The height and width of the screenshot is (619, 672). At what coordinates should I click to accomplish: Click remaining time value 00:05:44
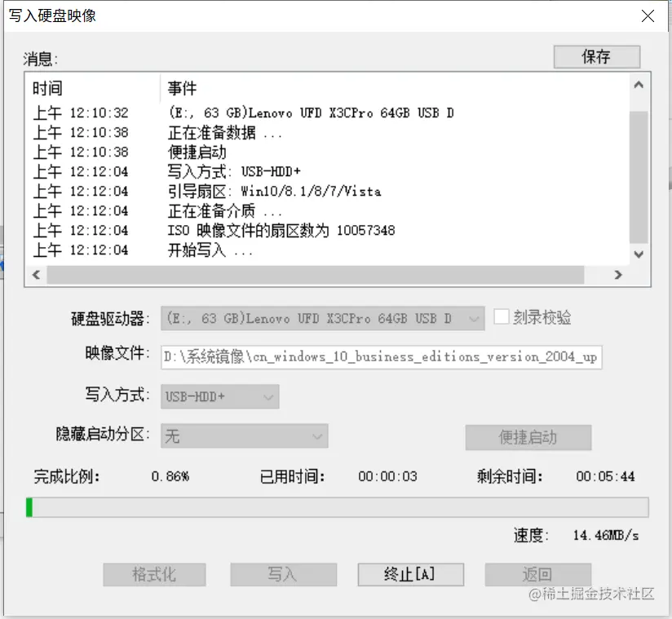(605, 476)
